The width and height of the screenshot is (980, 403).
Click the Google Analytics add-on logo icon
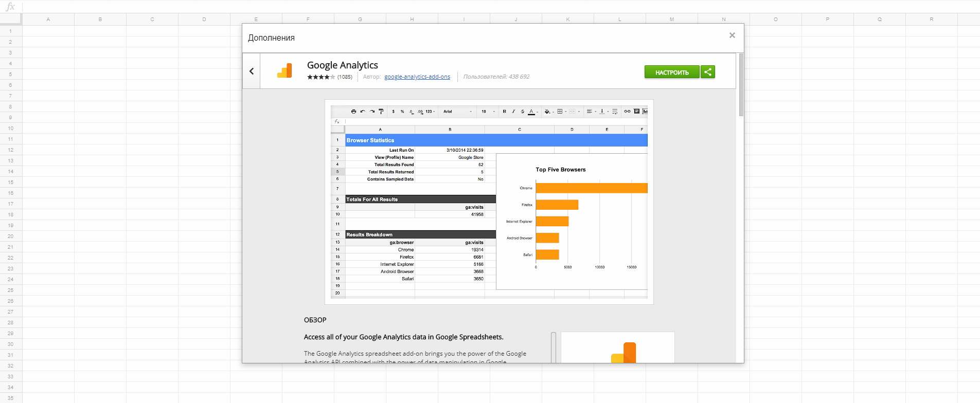pos(284,71)
